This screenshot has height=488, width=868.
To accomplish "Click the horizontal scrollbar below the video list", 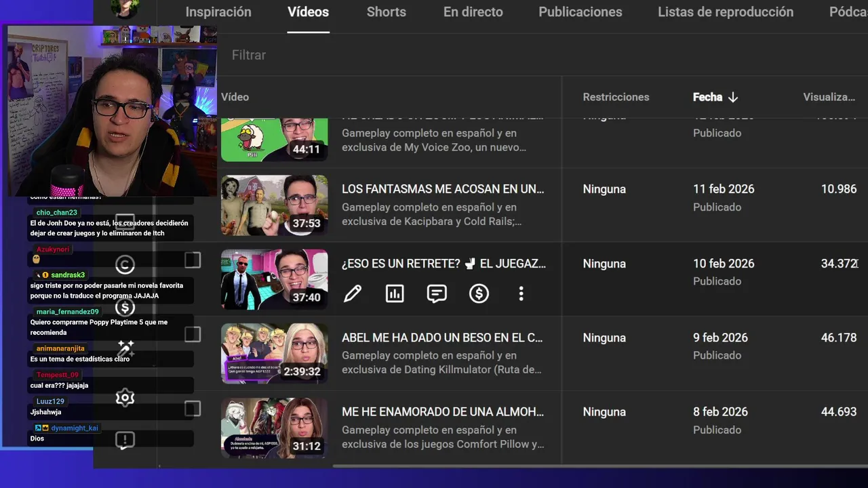I will point(600,466).
